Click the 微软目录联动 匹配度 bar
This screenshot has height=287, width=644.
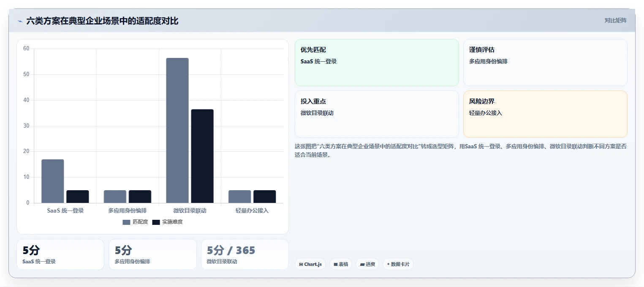tap(177, 130)
